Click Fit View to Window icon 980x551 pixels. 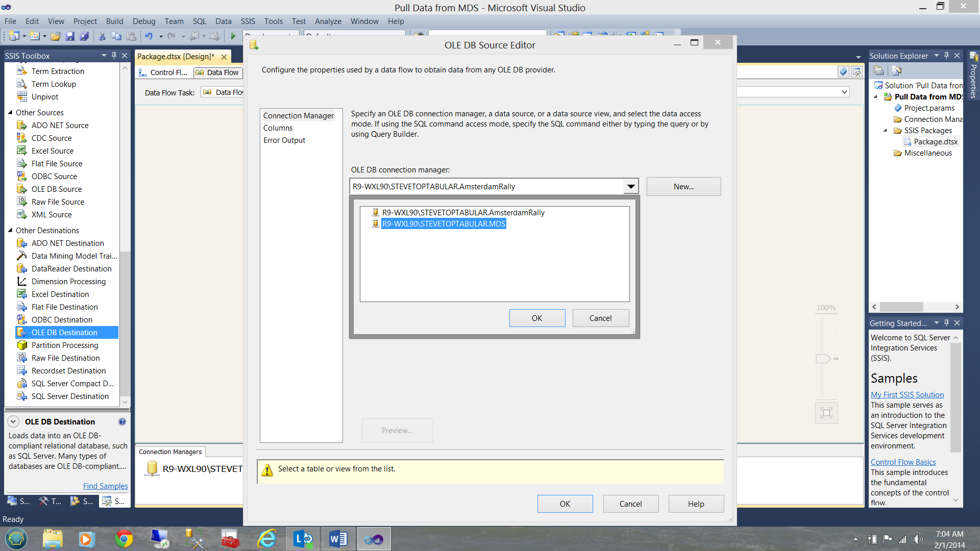pyautogui.click(x=826, y=413)
